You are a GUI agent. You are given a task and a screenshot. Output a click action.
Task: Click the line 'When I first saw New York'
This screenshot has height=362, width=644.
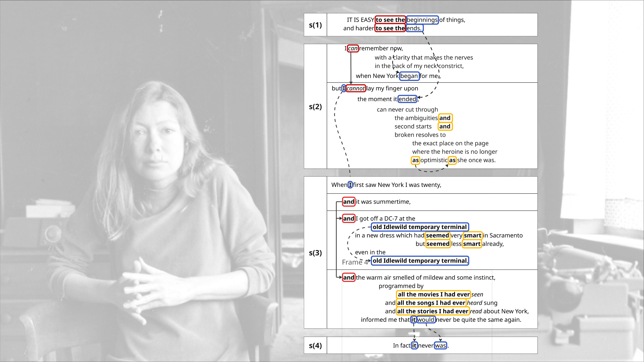pos(386,185)
